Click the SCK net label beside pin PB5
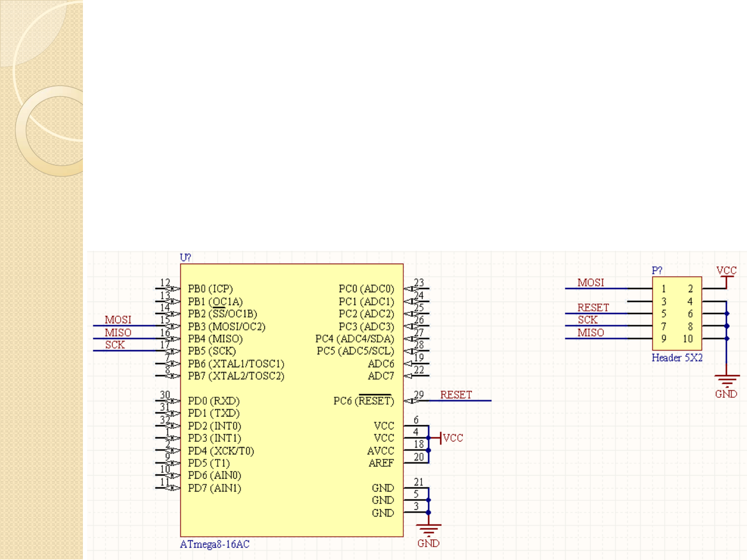 coord(115,345)
